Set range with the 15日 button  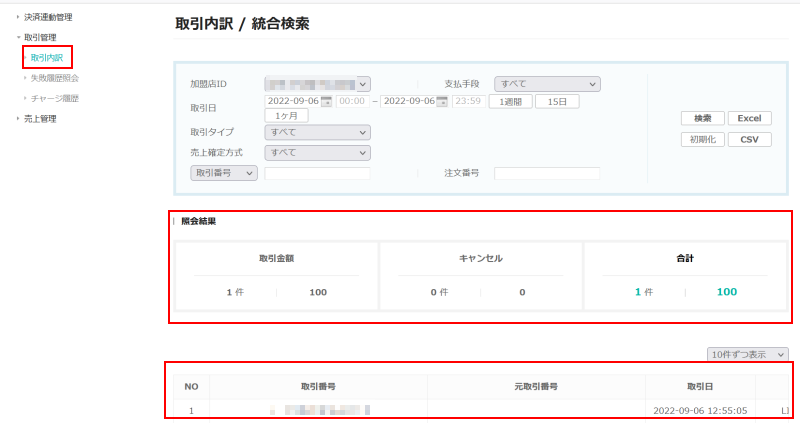pyautogui.click(x=557, y=102)
